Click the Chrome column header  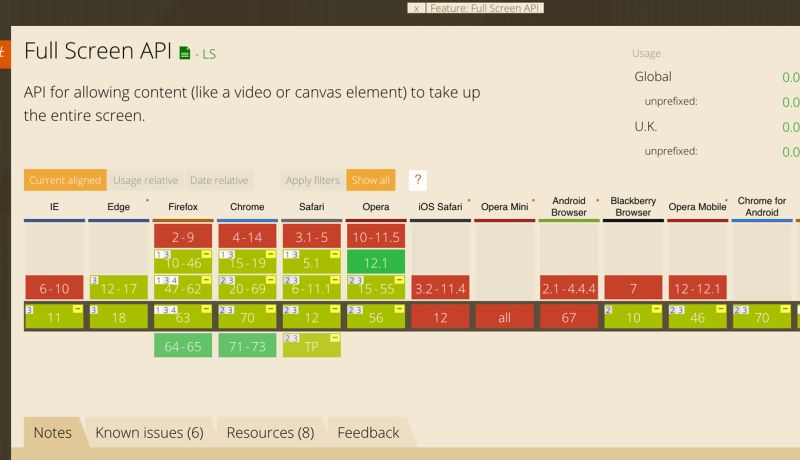click(247, 207)
